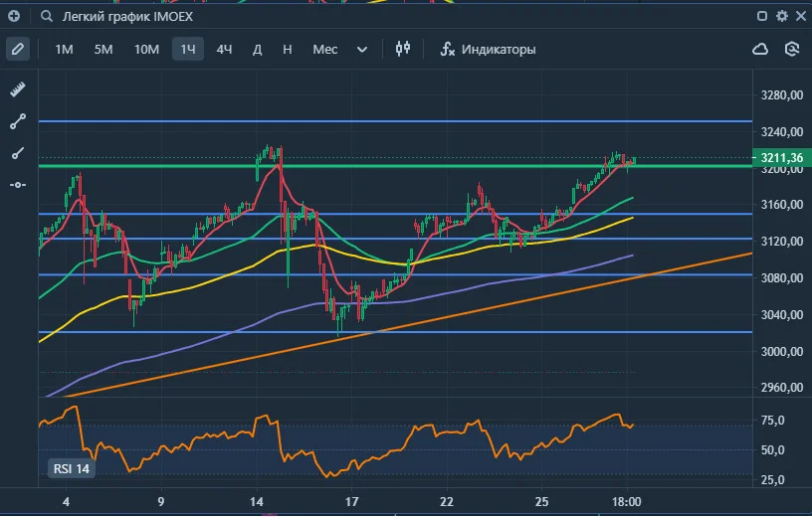Image resolution: width=812 pixels, height=517 pixels.
Task: Click the 3280,00 price axis label
Action: click(x=781, y=95)
